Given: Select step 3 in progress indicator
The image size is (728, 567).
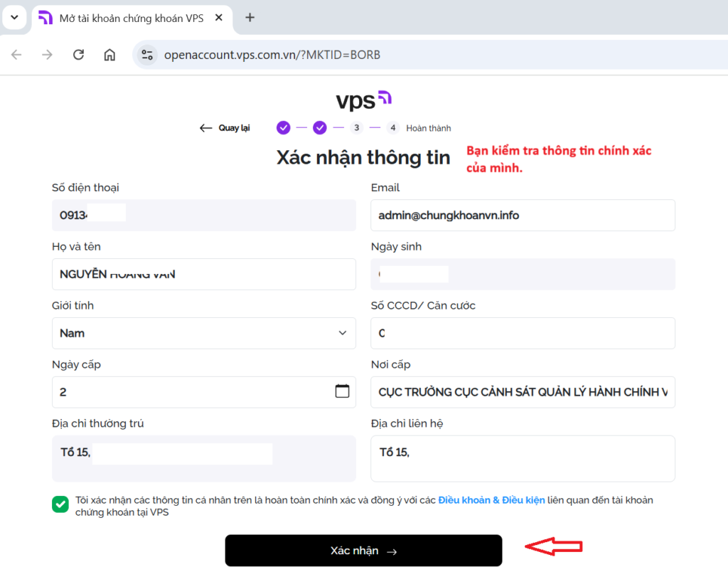Looking at the screenshot, I should click(x=357, y=128).
